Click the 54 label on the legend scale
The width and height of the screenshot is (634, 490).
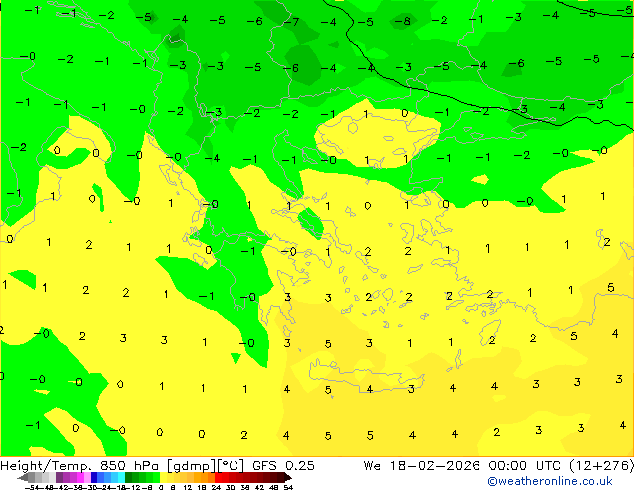coord(288,487)
